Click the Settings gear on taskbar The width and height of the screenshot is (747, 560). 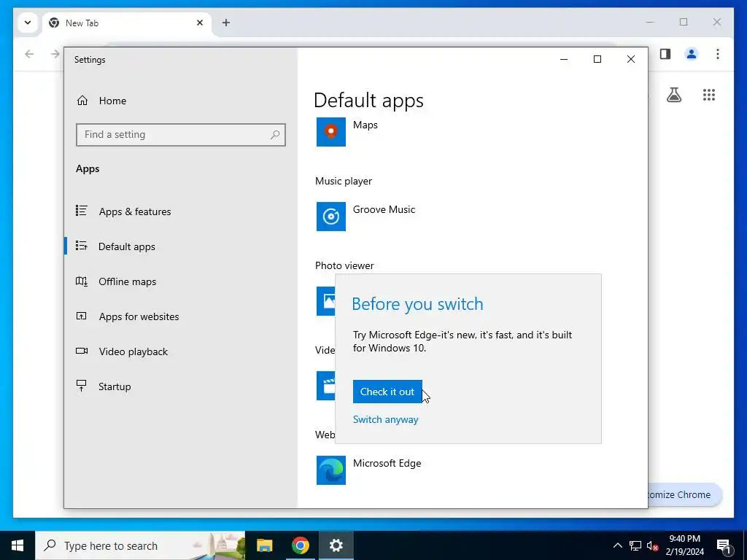tap(336, 545)
